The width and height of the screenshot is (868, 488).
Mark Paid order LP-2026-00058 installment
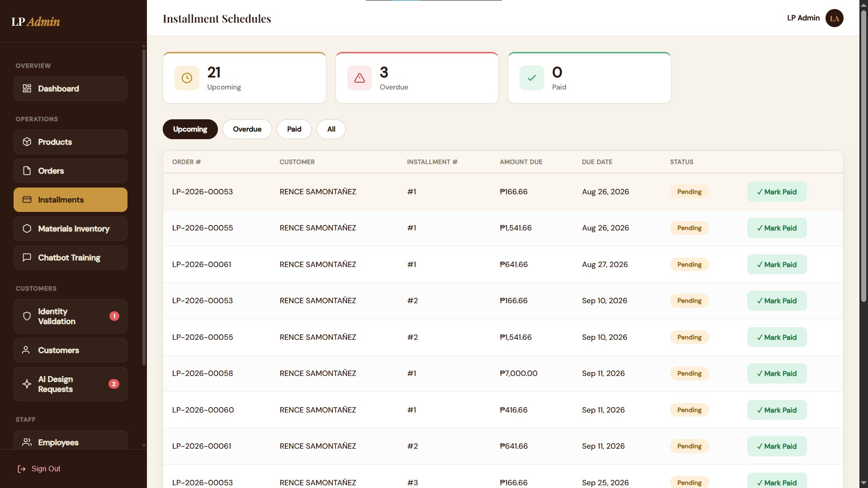coord(777,374)
